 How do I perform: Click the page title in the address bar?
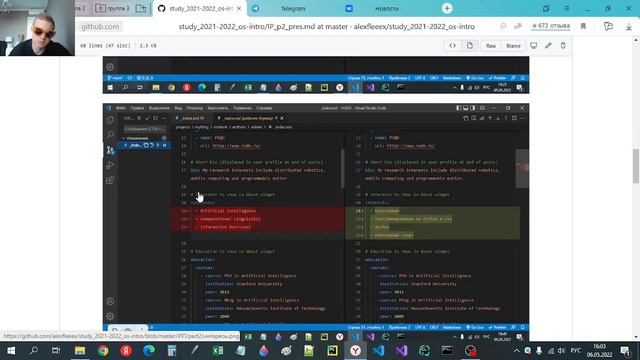tap(327, 27)
